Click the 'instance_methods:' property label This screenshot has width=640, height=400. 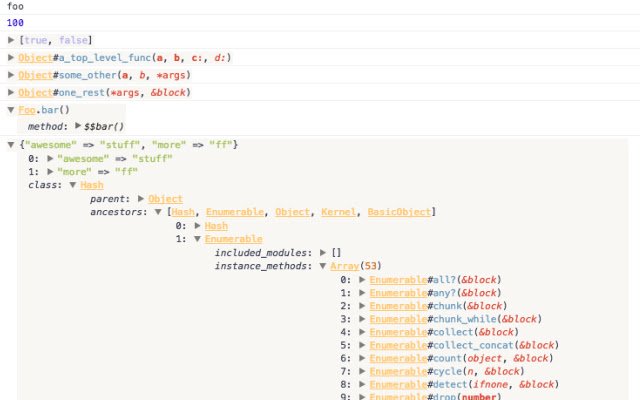tap(263, 266)
